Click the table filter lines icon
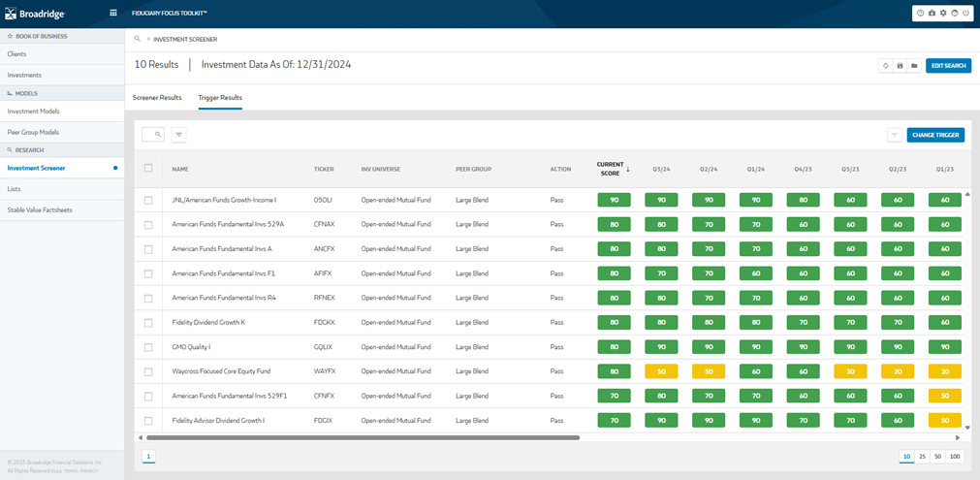Image resolution: width=980 pixels, height=480 pixels. click(178, 135)
